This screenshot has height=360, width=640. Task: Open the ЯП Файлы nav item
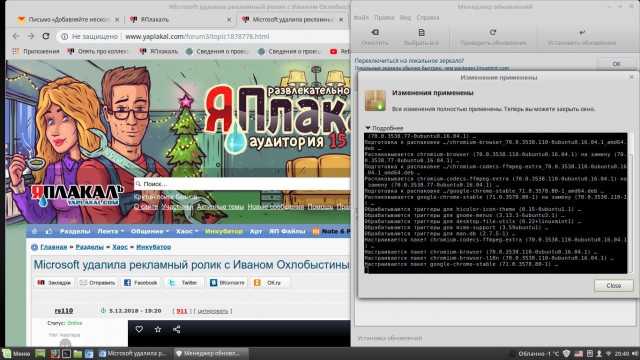[287, 231]
